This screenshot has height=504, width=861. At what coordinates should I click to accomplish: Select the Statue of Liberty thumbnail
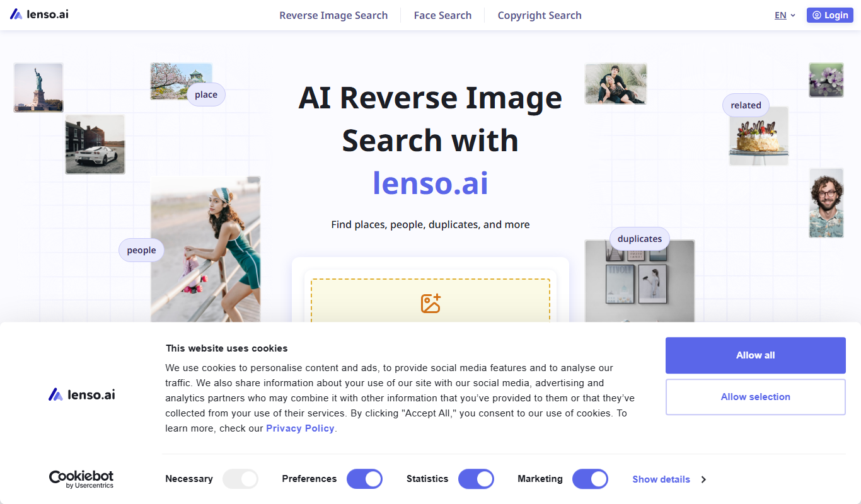pos(38,88)
